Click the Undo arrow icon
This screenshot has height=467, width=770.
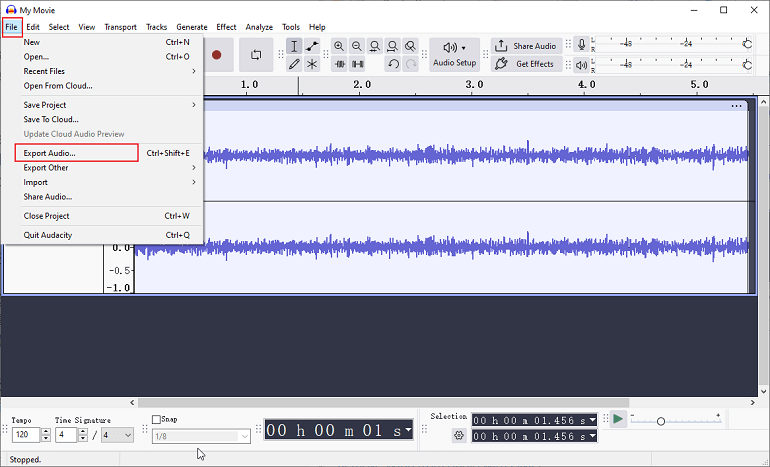pyautogui.click(x=392, y=64)
